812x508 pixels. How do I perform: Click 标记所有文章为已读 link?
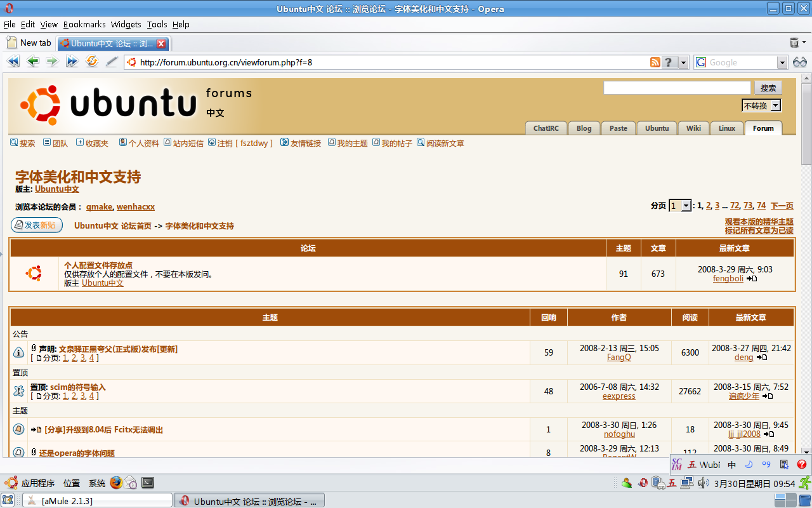click(x=759, y=231)
